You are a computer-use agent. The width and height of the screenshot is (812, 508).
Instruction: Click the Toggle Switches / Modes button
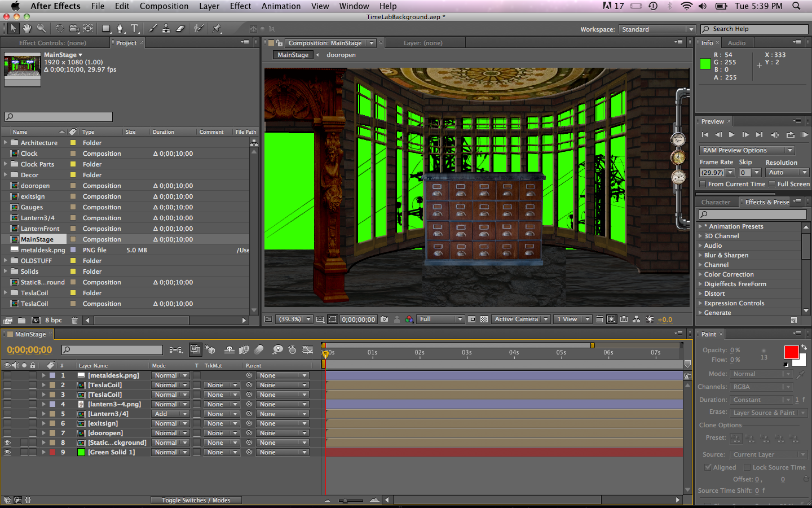tap(196, 500)
